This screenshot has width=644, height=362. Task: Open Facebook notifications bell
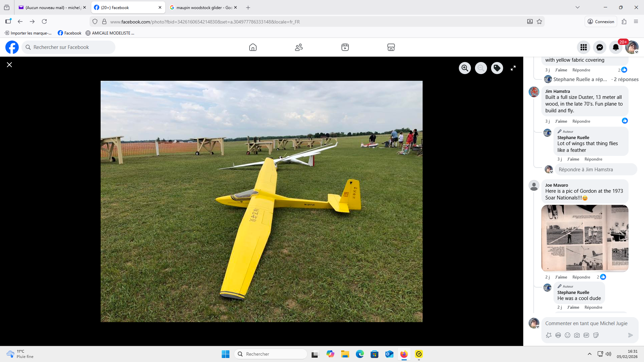coord(616,47)
